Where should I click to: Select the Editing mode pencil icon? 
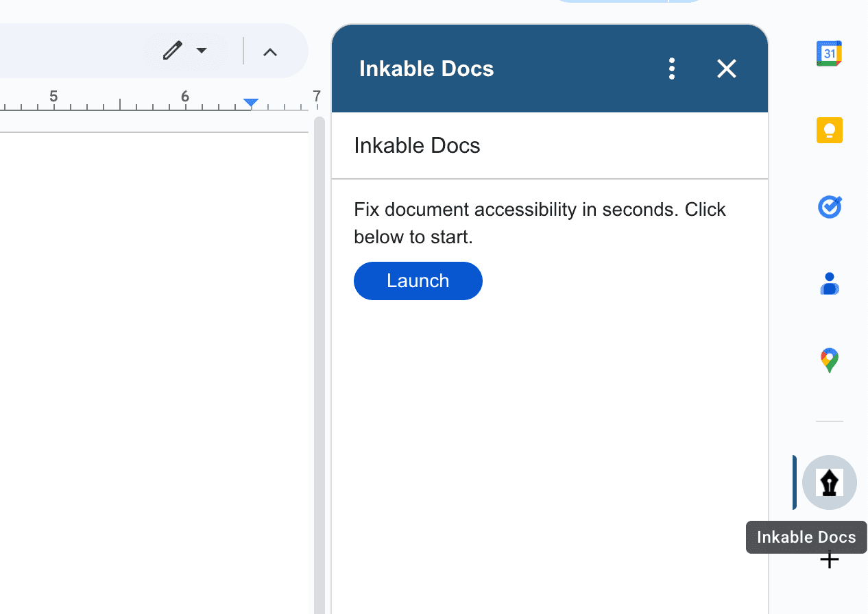tap(171, 51)
